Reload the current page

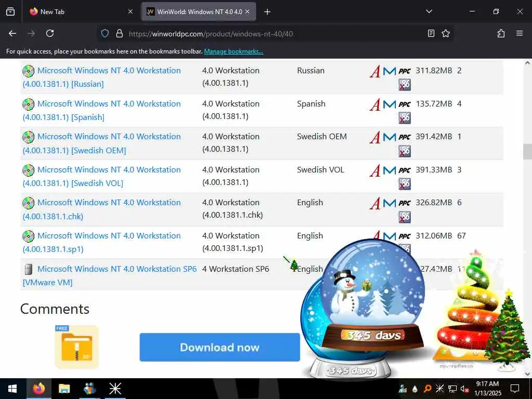50,33
